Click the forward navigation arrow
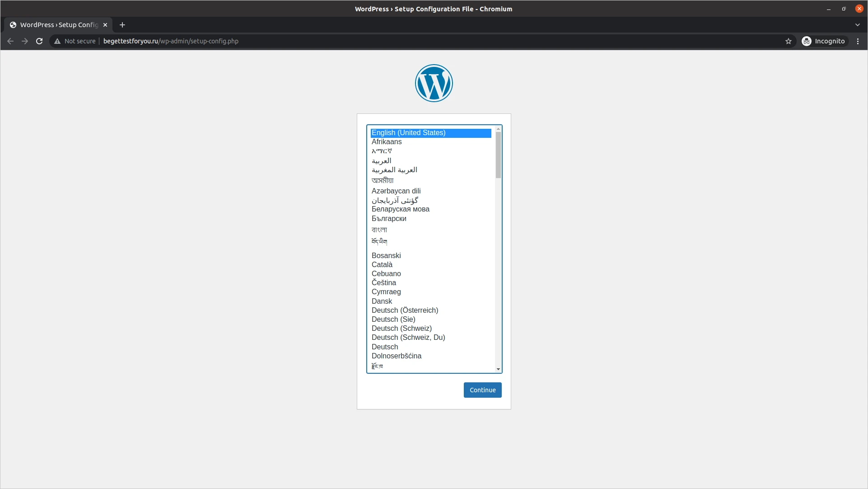 [25, 41]
